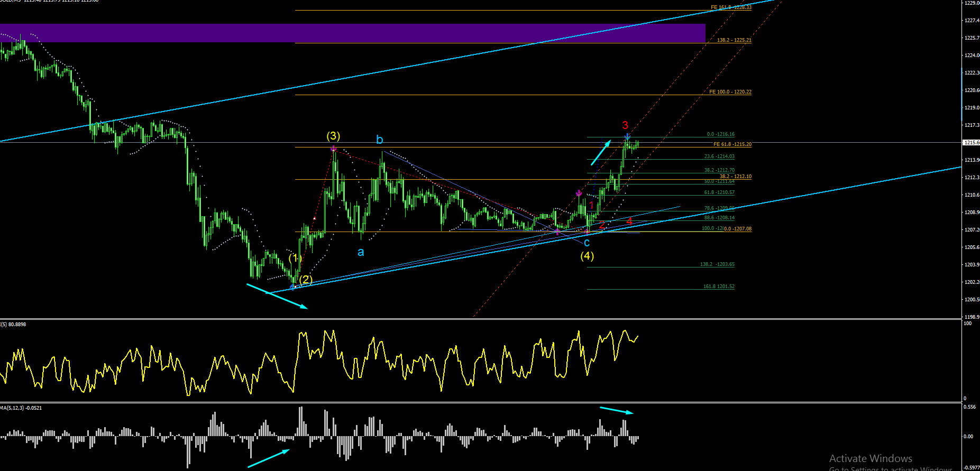
Task: Click the current price marker on price axis
Action: coord(971,143)
